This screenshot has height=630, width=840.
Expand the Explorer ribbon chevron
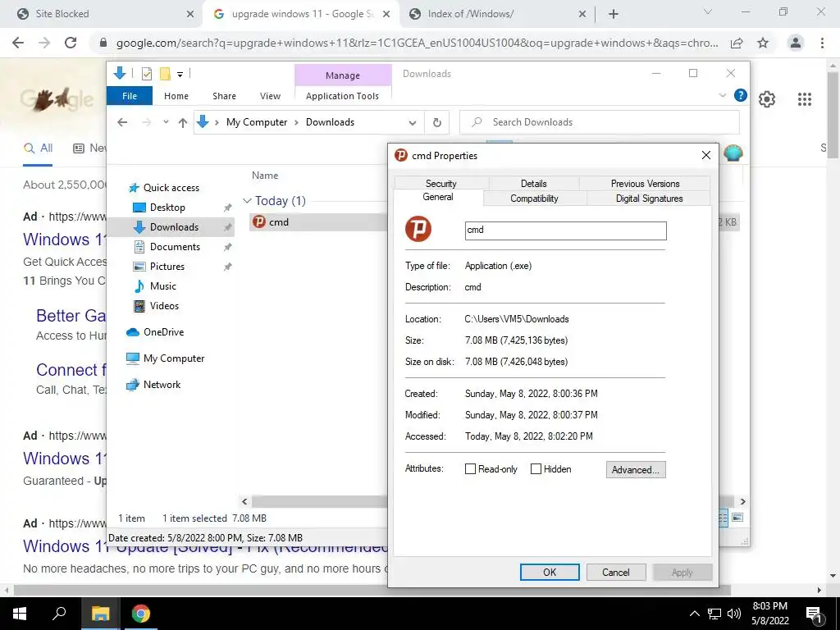[x=722, y=95]
